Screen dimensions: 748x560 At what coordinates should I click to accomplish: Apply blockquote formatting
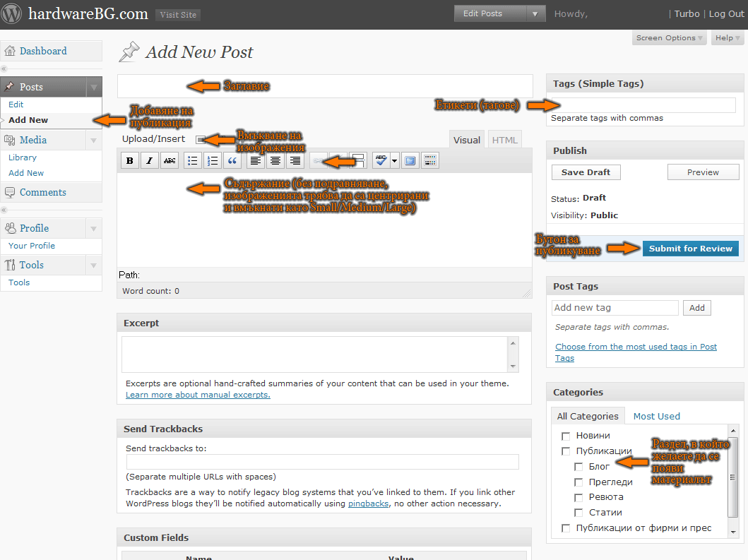pyautogui.click(x=232, y=161)
